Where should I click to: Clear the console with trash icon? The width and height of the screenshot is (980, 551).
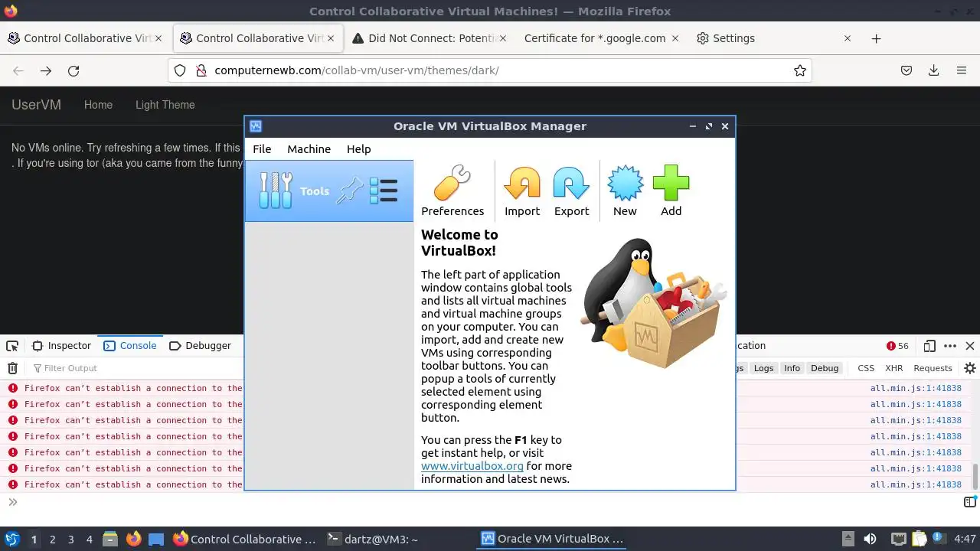pos(12,368)
